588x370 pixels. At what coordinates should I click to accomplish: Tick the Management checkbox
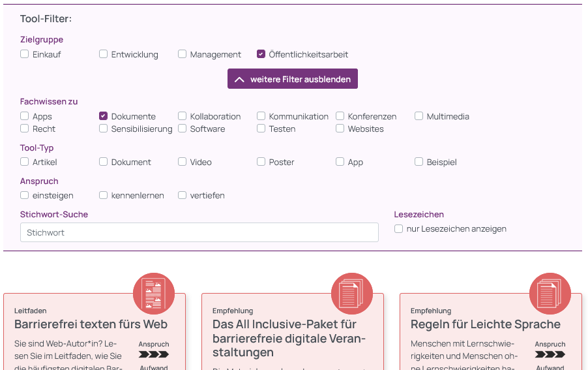[183, 54]
